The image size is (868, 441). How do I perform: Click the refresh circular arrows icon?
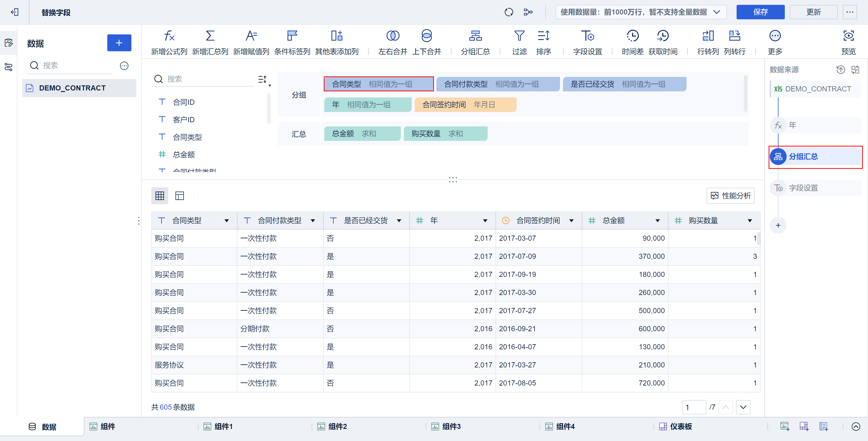[x=508, y=12]
